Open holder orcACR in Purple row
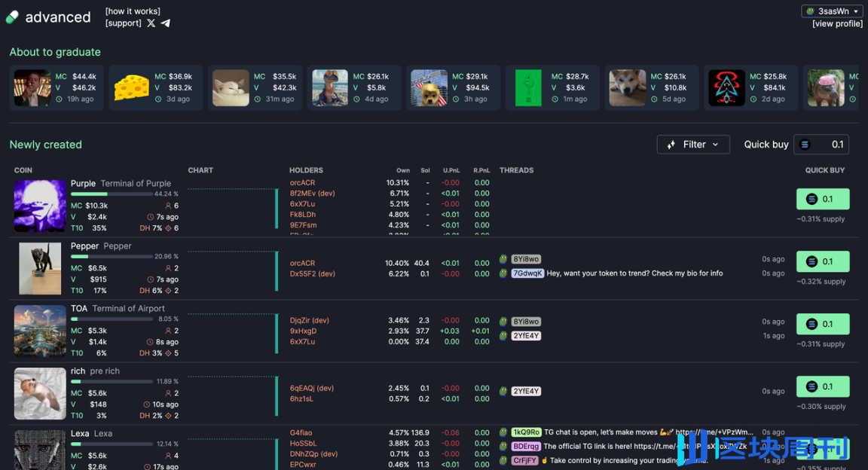Image resolution: width=868 pixels, height=470 pixels. pyautogui.click(x=302, y=183)
